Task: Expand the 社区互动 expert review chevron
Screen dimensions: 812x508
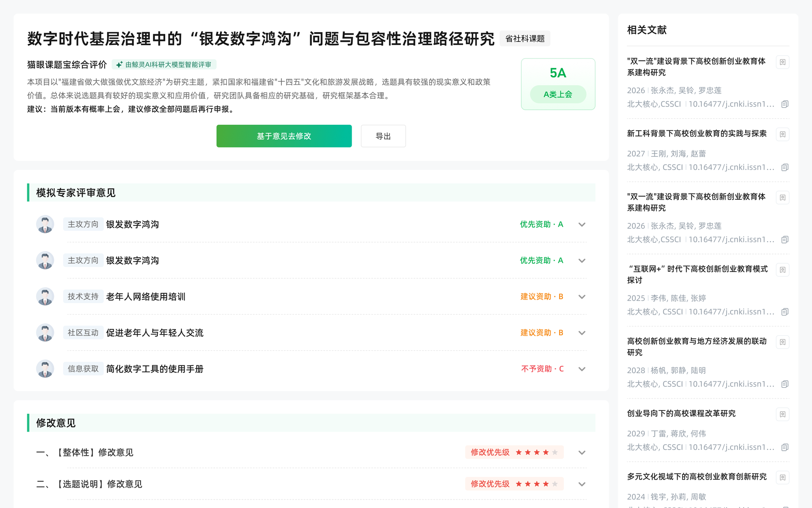Action: (582, 333)
